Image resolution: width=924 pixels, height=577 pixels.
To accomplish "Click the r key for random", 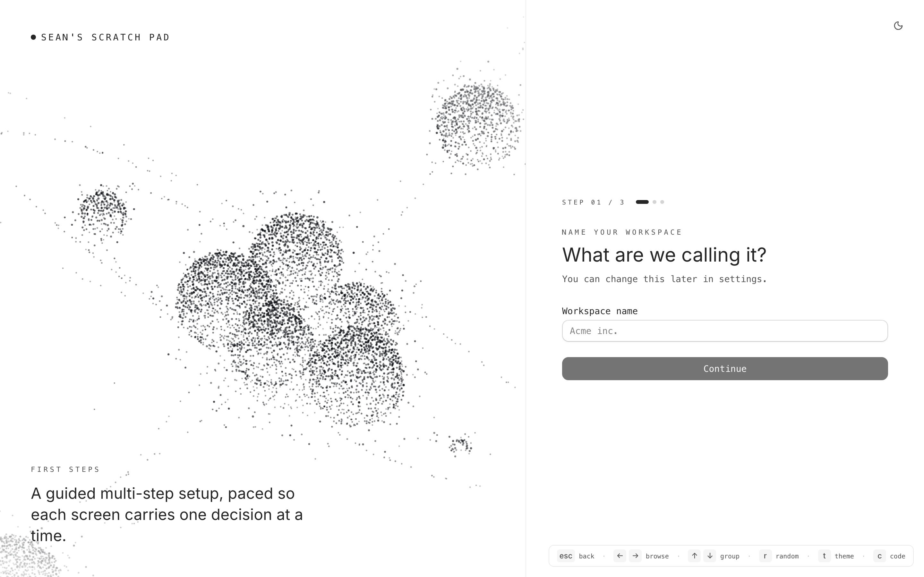I will (765, 556).
